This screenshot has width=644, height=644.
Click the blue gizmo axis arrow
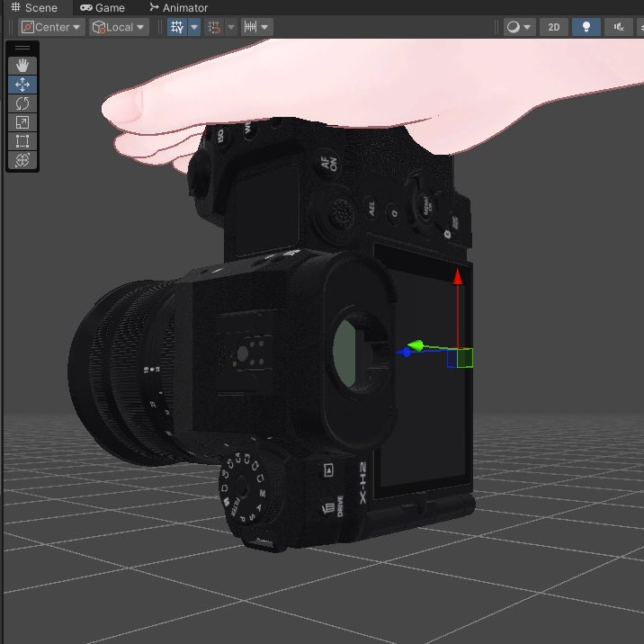pos(404,352)
